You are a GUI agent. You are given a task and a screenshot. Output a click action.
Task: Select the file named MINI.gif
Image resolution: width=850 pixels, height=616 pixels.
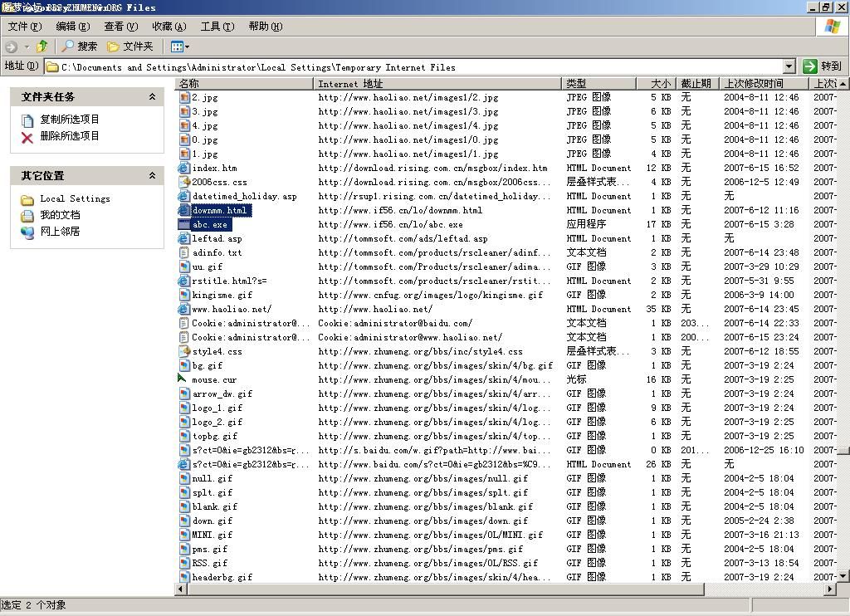point(212,535)
